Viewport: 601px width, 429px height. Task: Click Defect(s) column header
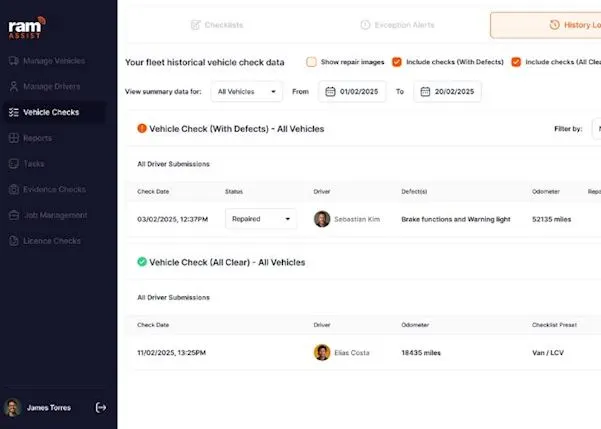point(414,191)
